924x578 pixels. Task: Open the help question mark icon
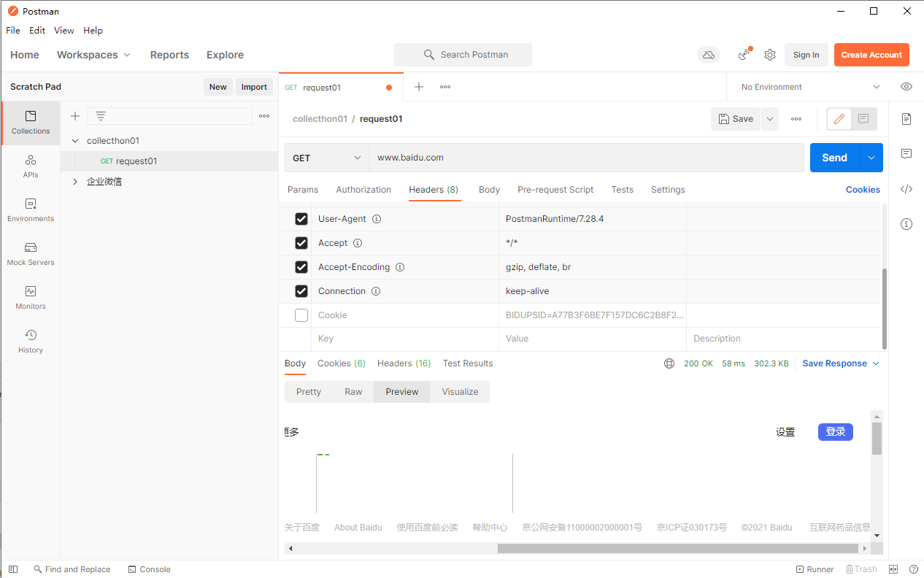pos(914,569)
